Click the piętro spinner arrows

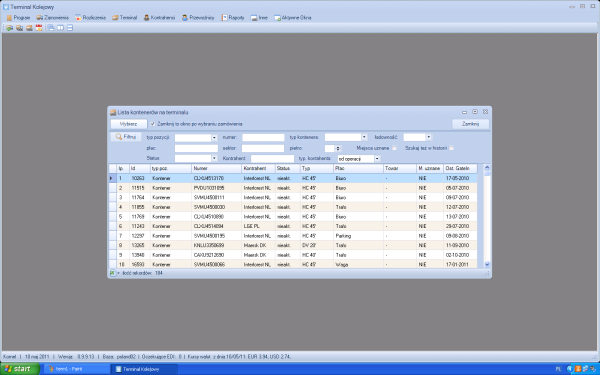[338, 148]
